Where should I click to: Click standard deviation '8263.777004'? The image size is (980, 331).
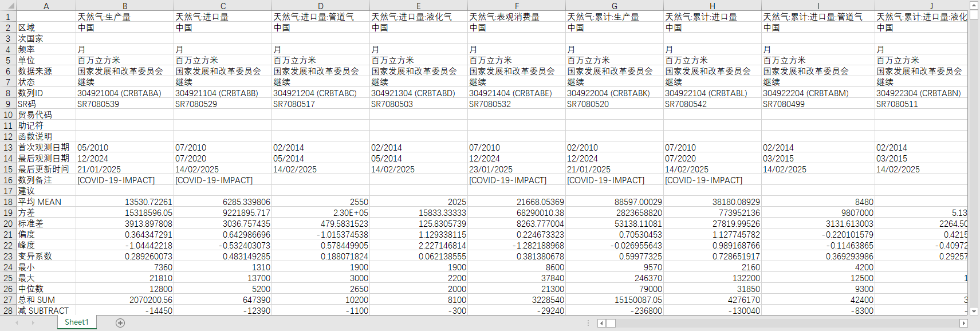point(517,223)
